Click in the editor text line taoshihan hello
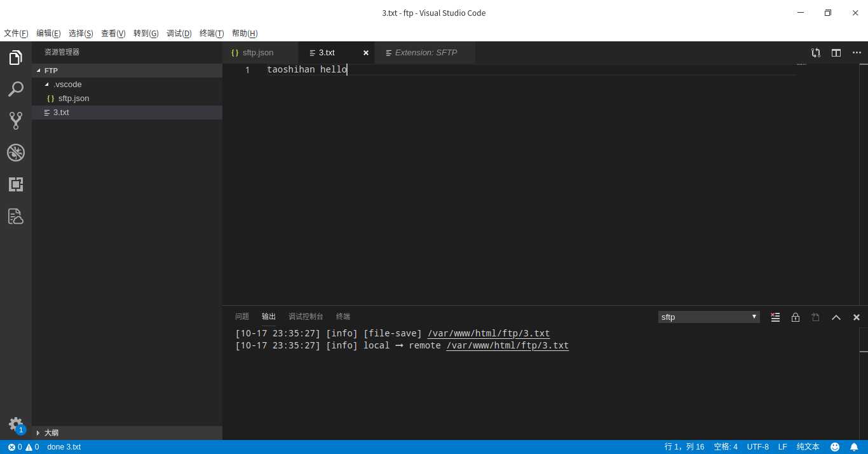 (x=307, y=70)
